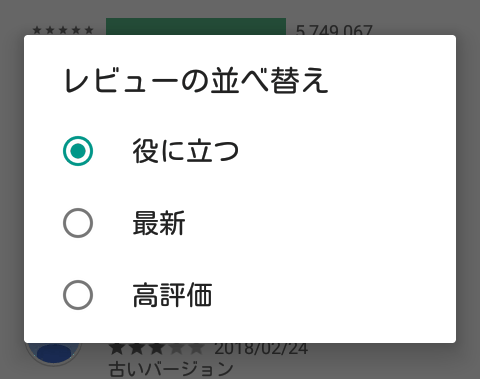The width and height of the screenshot is (480, 379).
Task: Click the 古いバージョン label
Action: [171, 369]
